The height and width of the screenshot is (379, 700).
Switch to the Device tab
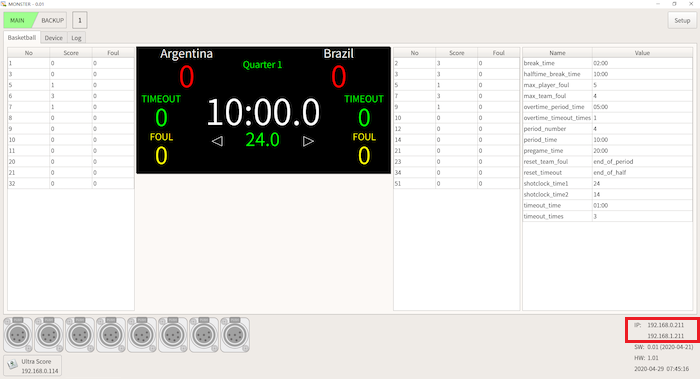(54, 38)
